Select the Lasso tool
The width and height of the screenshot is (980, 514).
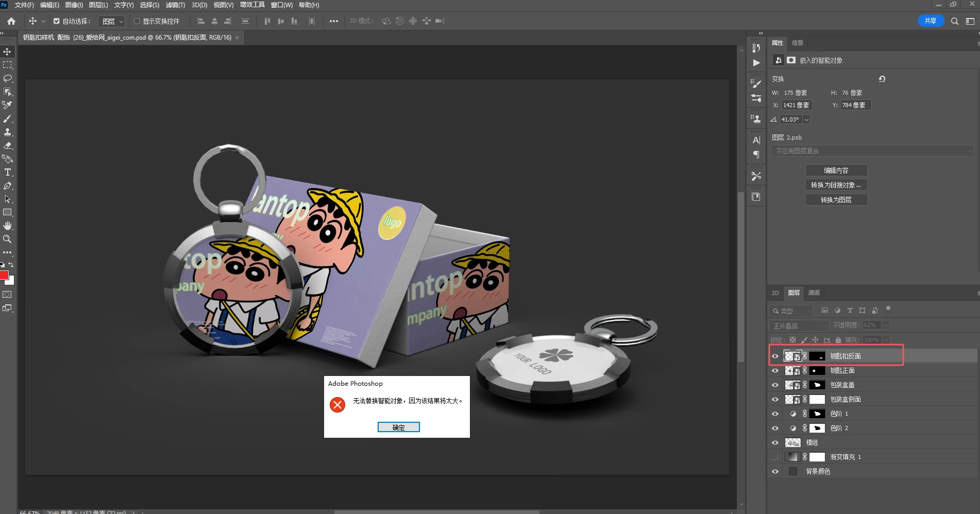tap(7, 79)
